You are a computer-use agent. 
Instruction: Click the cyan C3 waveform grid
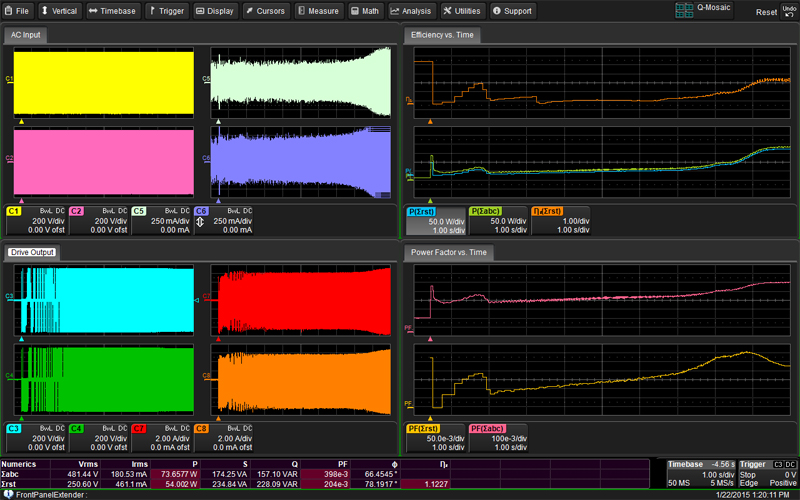[x=104, y=300]
